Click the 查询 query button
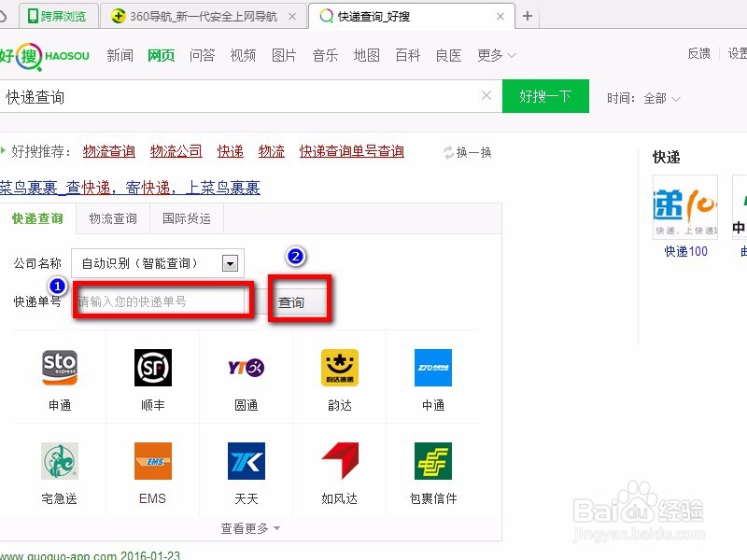The height and width of the screenshot is (560, 747). (x=299, y=301)
